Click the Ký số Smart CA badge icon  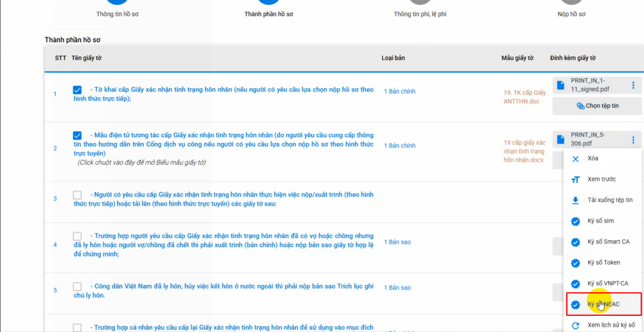(575, 242)
